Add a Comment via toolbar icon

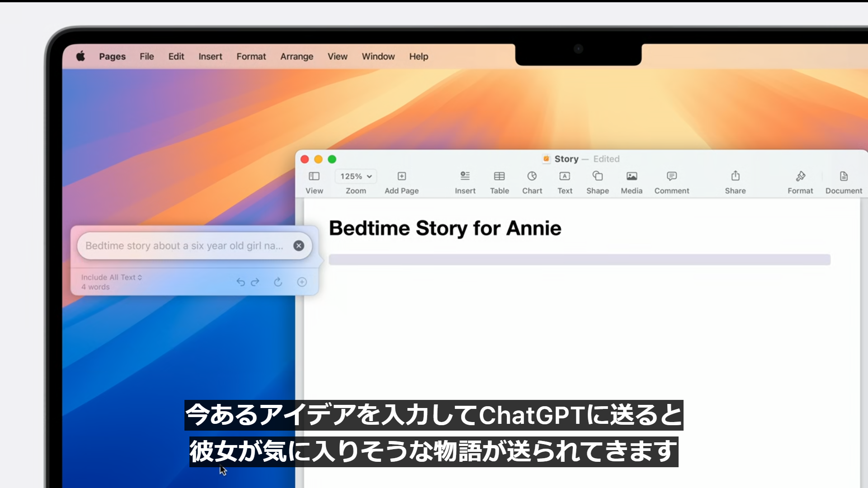pos(671,177)
